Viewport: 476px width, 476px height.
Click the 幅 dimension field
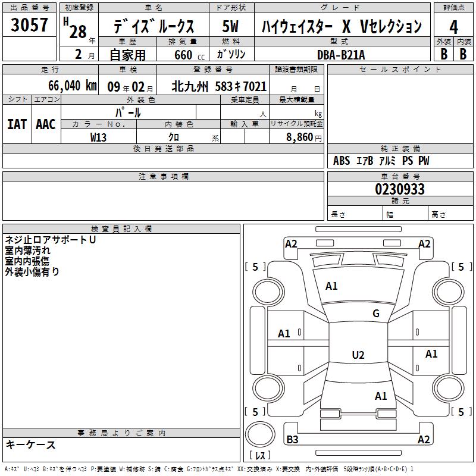[406, 213]
